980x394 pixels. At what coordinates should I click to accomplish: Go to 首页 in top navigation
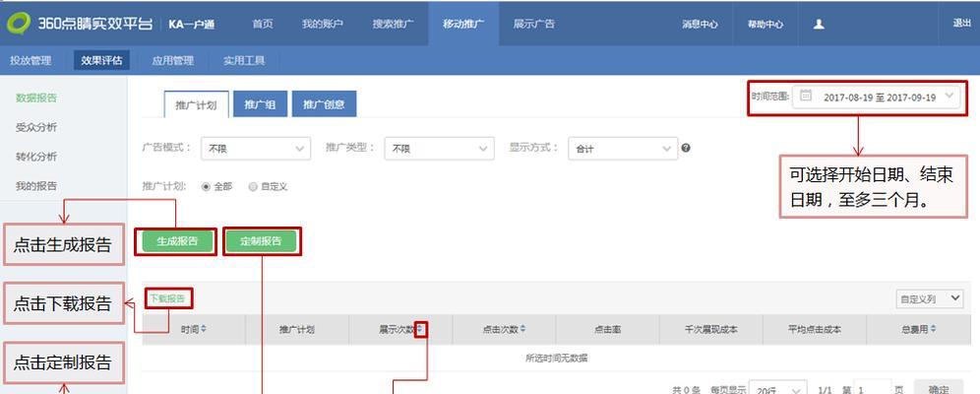point(263,24)
